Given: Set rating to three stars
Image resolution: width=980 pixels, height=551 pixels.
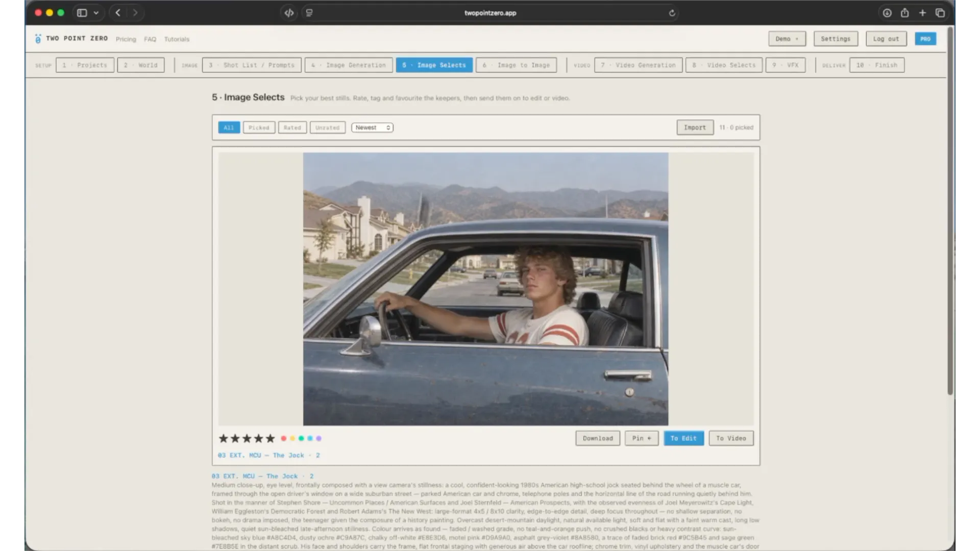Looking at the screenshot, I should point(247,438).
